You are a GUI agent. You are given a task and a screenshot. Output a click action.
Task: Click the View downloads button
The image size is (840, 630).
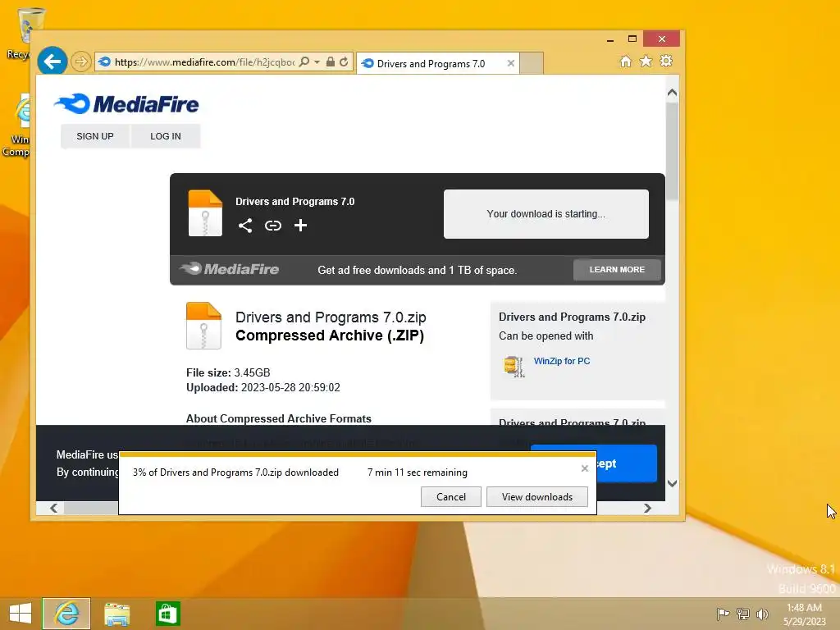tap(536, 496)
